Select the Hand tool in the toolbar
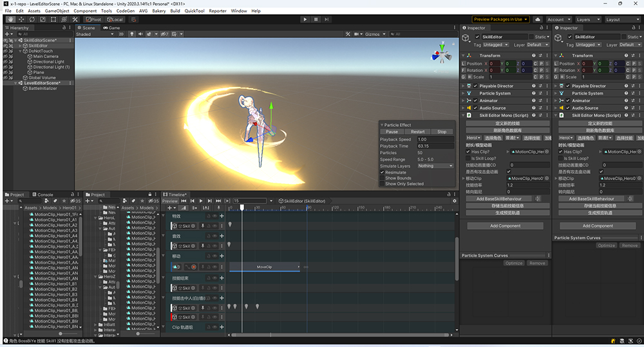This screenshot has height=347, width=644. pos(11,19)
